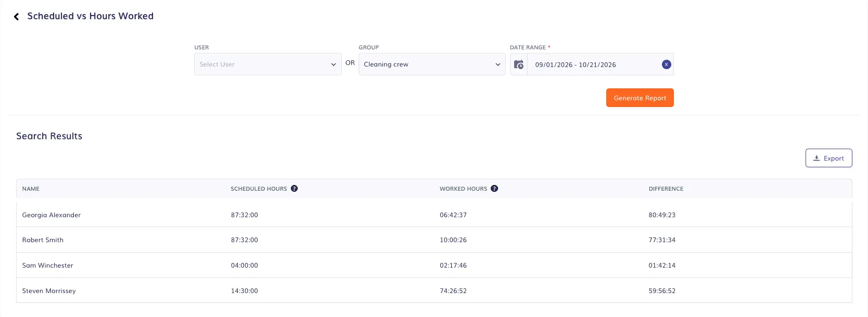Click the Generate Report button
Viewport: 868px width, 317px height.
pyautogui.click(x=640, y=98)
